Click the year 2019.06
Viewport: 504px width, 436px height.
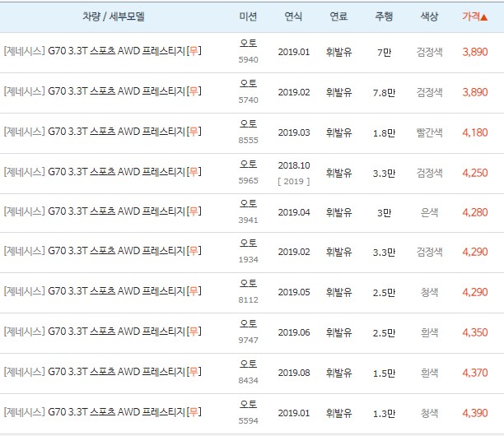pyautogui.click(x=294, y=332)
